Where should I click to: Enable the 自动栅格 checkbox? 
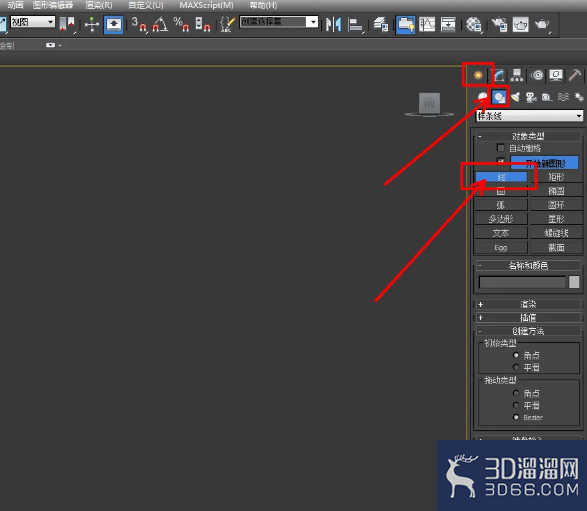pyautogui.click(x=501, y=147)
